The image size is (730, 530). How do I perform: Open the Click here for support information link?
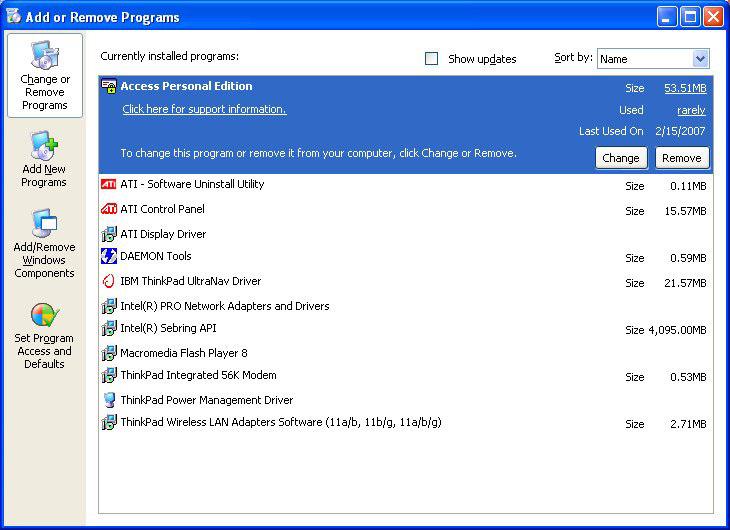pos(204,109)
